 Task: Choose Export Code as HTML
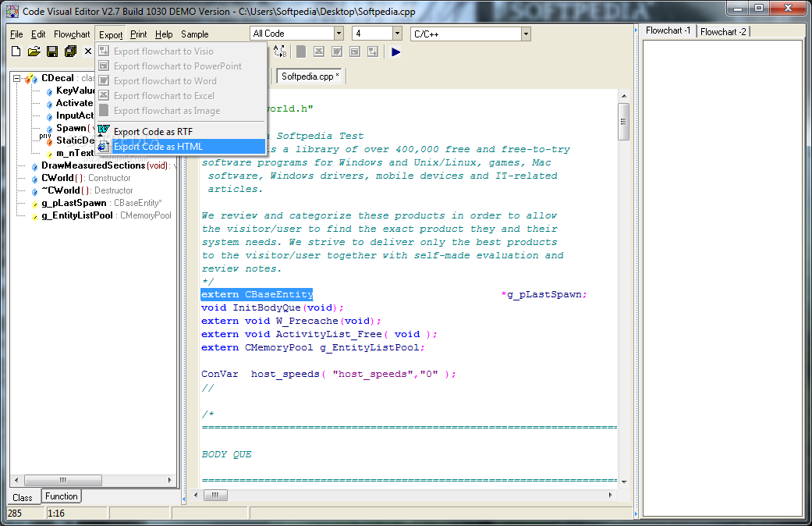181,147
